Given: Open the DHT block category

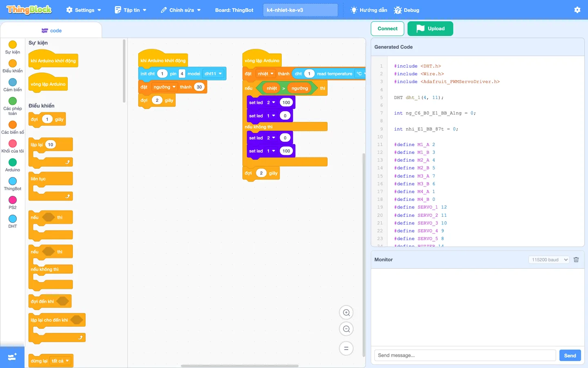Looking at the screenshot, I should coord(13,222).
